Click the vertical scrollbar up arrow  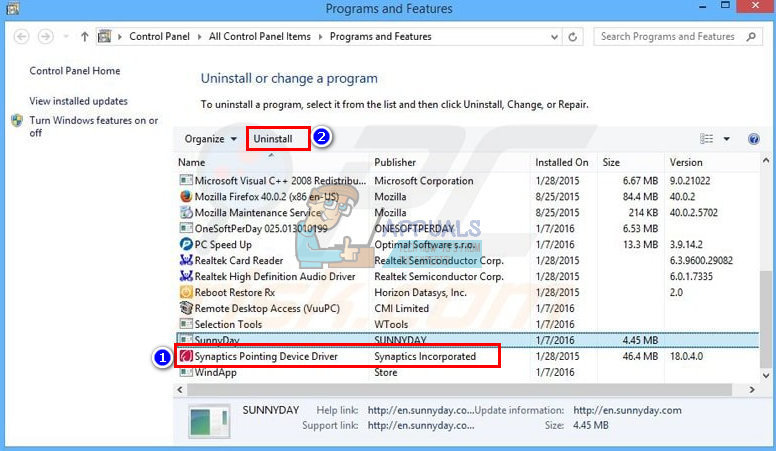[x=766, y=160]
